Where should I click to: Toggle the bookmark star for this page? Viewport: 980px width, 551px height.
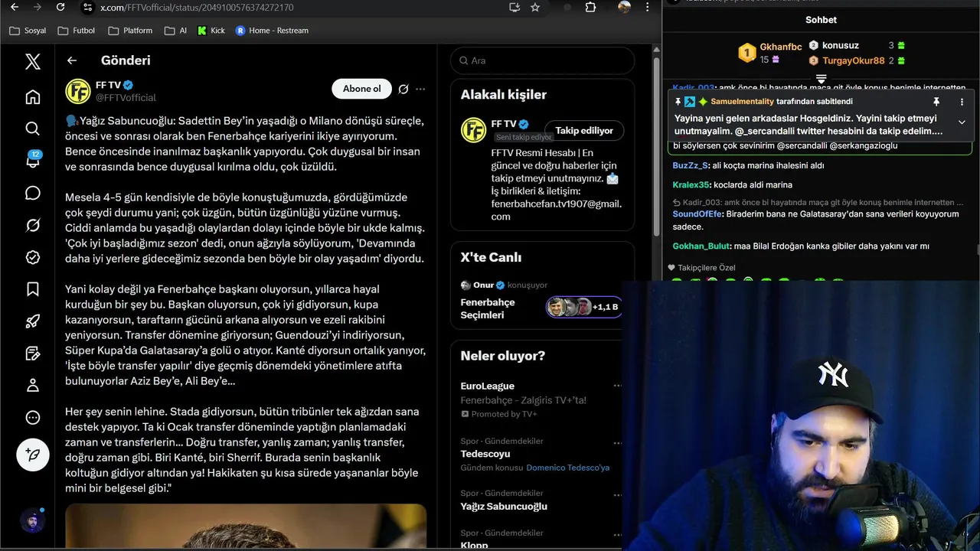point(535,7)
